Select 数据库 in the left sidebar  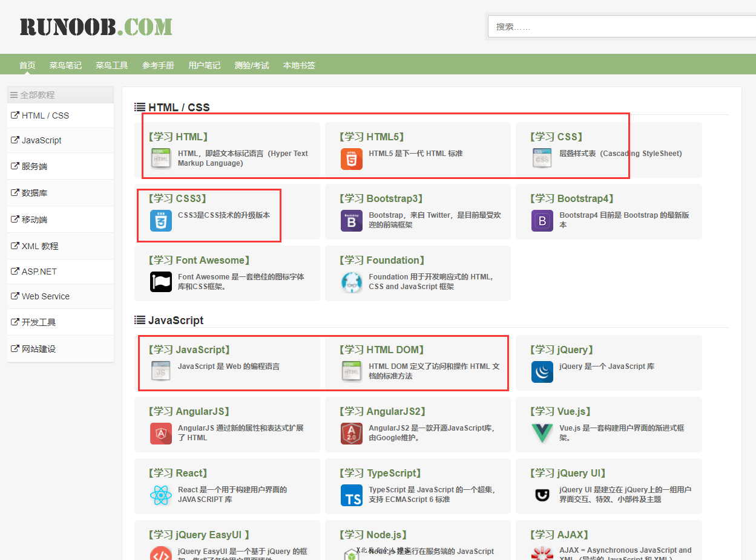[x=35, y=193]
